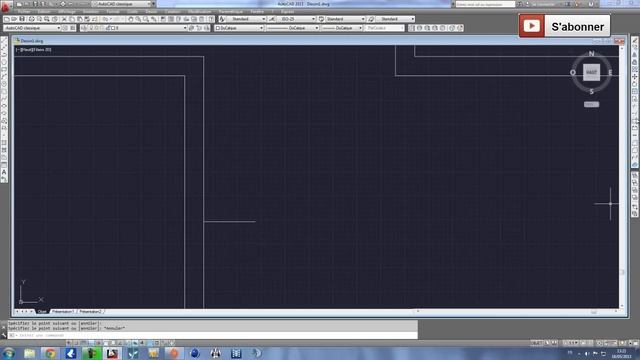Click S on the ViewCube compass
Viewport: 640px width, 360px height.
591,91
